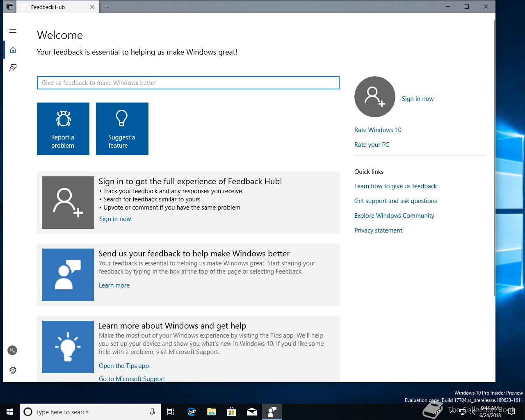The height and width of the screenshot is (420, 525).
Task: Click the Feedback Hub taskbar icon
Action: pos(272,412)
